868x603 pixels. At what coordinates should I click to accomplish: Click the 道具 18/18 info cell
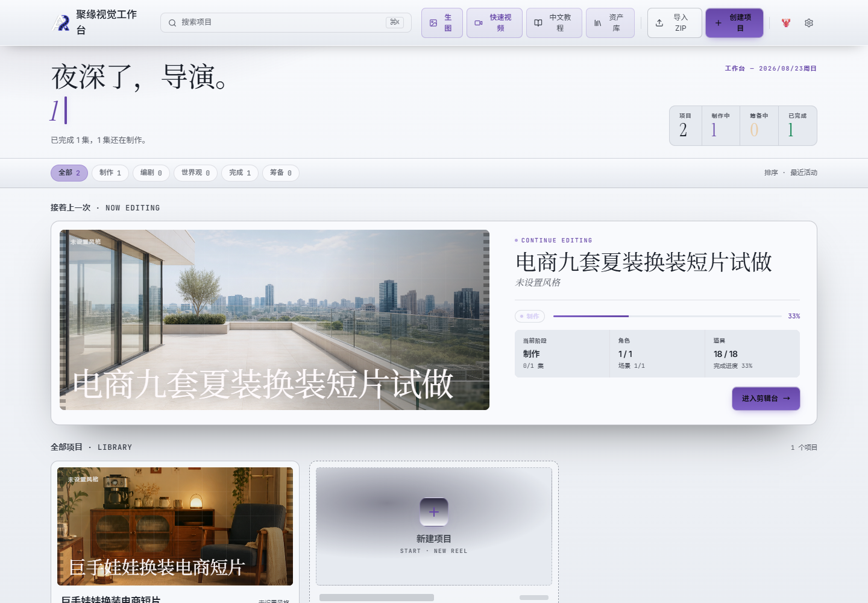(x=752, y=353)
